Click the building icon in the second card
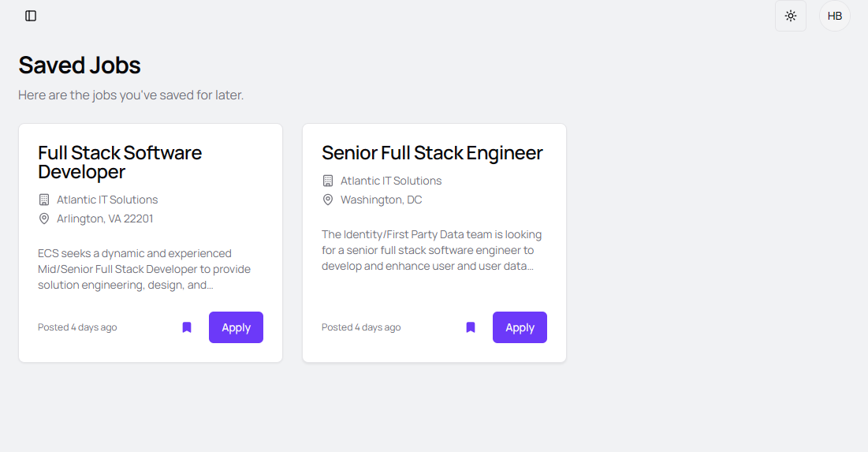868x452 pixels. (328, 181)
